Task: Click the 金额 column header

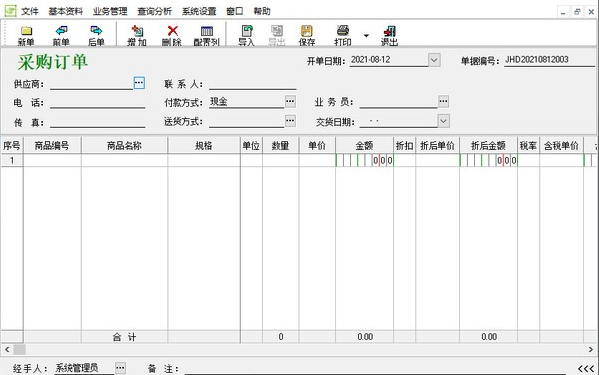Action: (x=364, y=145)
